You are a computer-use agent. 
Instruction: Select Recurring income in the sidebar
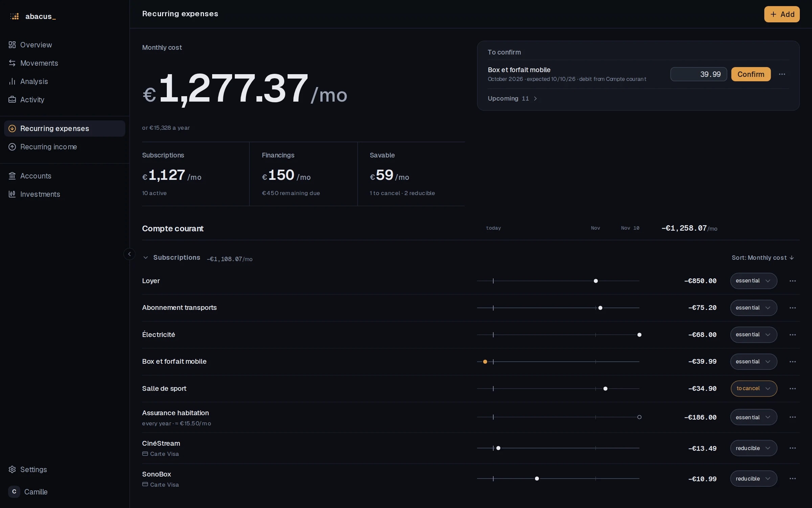(x=65, y=147)
